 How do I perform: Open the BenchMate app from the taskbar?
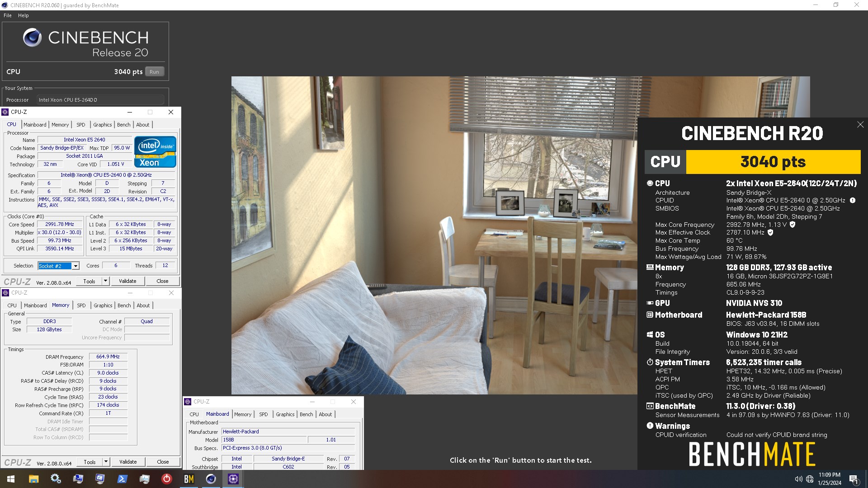point(189,479)
